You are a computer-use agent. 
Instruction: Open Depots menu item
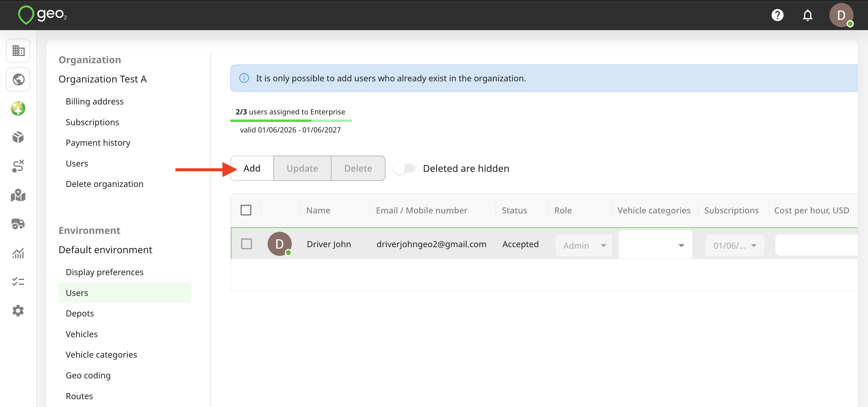click(x=80, y=313)
